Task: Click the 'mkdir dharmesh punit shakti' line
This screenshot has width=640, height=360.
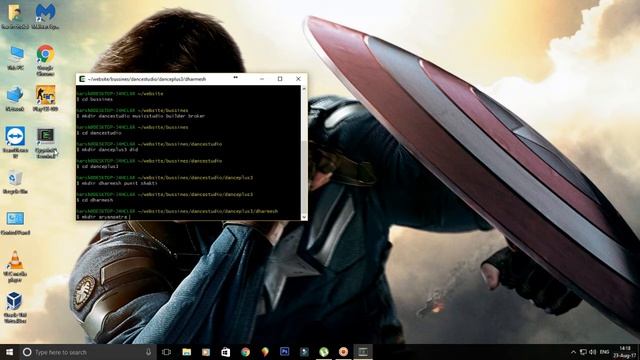Action: click(117, 183)
